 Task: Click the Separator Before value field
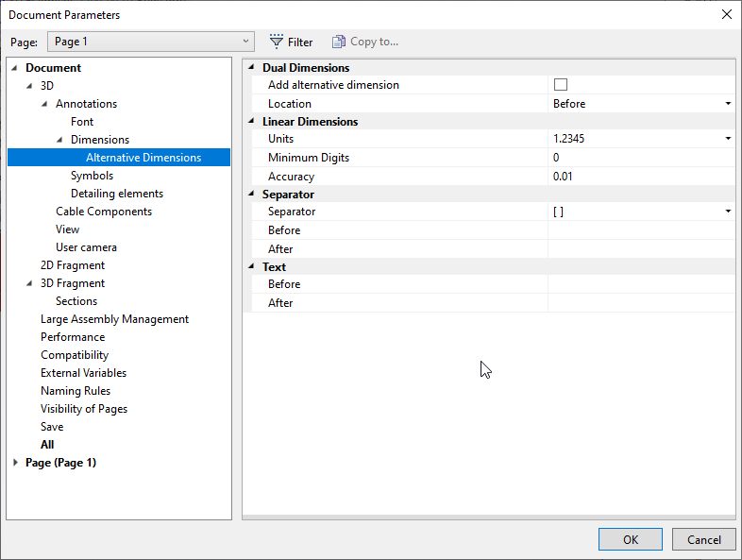(x=641, y=230)
